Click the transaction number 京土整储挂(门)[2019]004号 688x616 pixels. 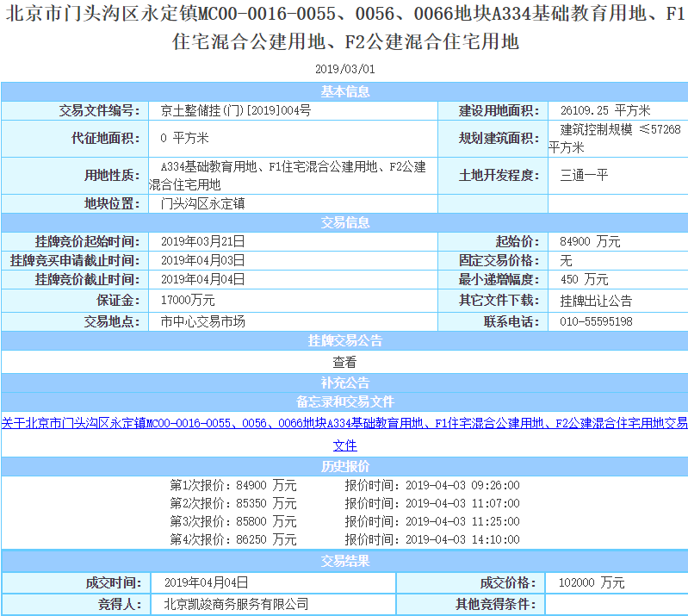point(235,111)
